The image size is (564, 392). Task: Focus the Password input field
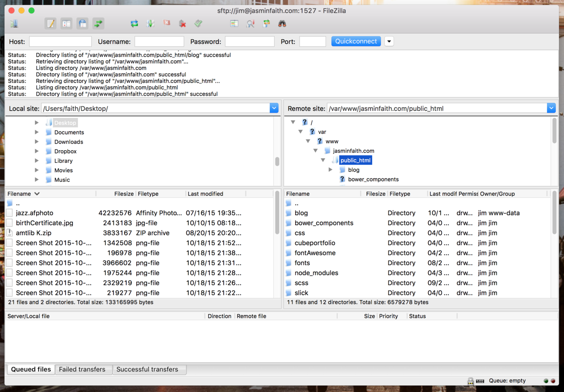click(250, 41)
